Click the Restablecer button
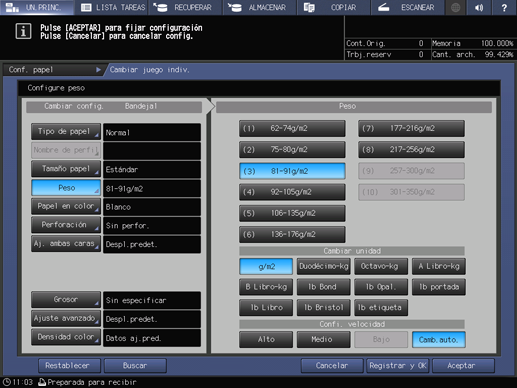The height and width of the screenshot is (388, 517). (69, 366)
